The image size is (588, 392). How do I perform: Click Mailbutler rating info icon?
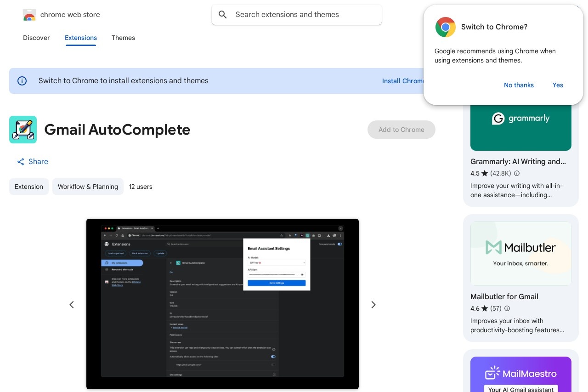(x=507, y=309)
